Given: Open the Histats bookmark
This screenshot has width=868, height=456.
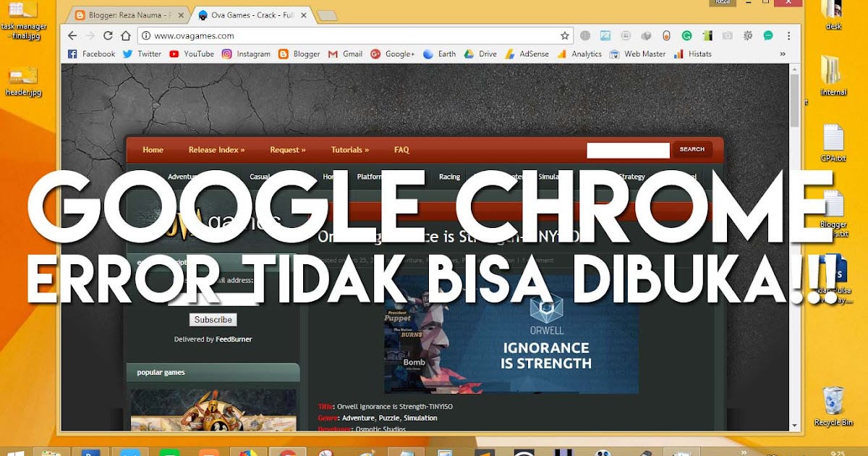Looking at the screenshot, I should pos(692,54).
